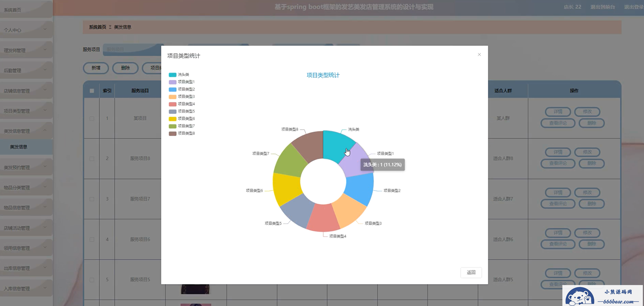644x306 pixels.
Task: Toggle 洗头类 legend swatch
Action: [x=173, y=75]
